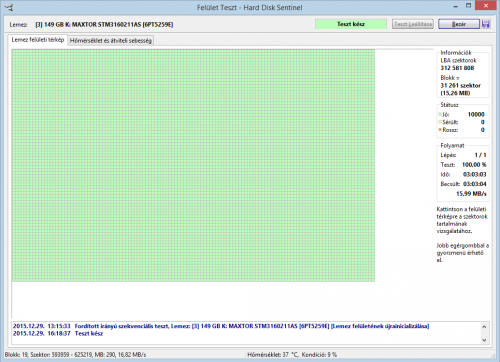This screenshot has height=362, width=500.
Task: Maximize the Felület Teszt window
Action: click(x=468, y=6)
